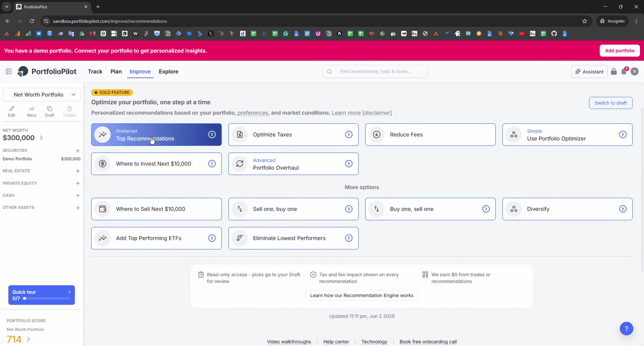The width and height of the screenshot is (644, 346).
Task: Open the Technology footer link
Action: (374, 342)
